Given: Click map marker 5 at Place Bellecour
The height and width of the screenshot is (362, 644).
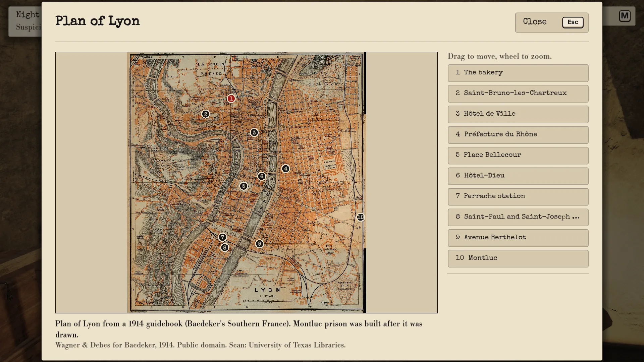Looking at the screenshot, I should pyautogui.click(x=244, y=186).
